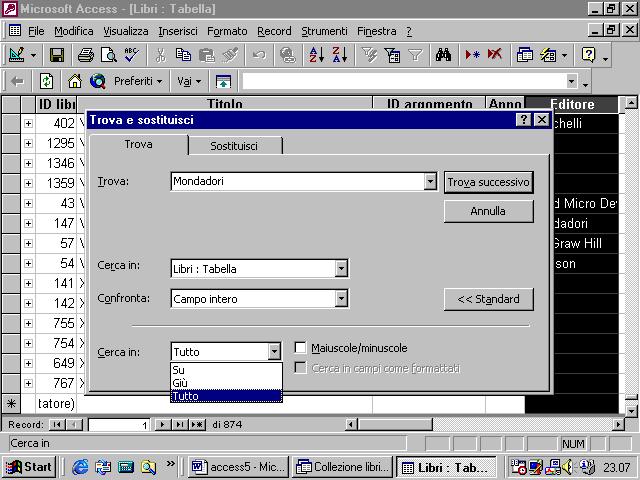Open the Visualizza menu
Image resolution: width=640 pixels, height=480 pixels.
[126, 31]
